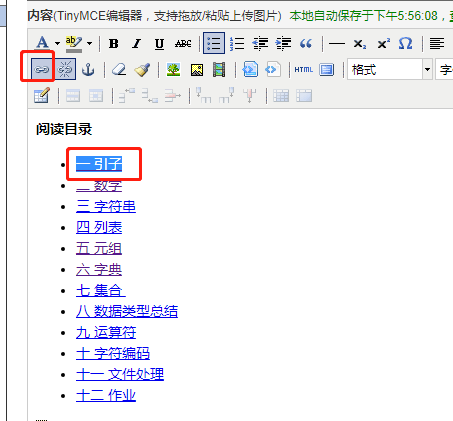Open link 十 字符编码
This screenshot has width=453, height=421.
(113, 353)
